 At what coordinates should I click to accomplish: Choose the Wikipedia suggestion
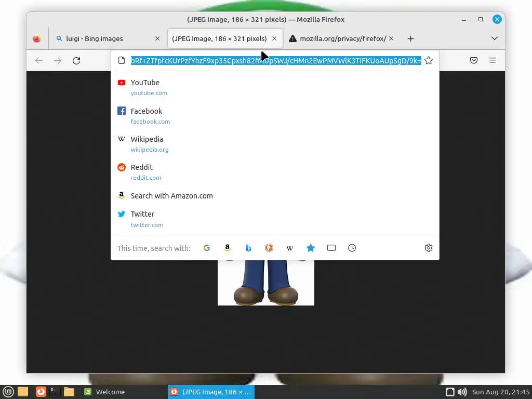275,144
